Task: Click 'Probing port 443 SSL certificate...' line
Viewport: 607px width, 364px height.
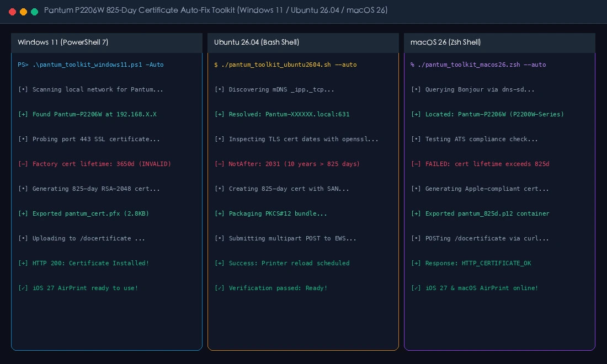Action: point(89,139)
